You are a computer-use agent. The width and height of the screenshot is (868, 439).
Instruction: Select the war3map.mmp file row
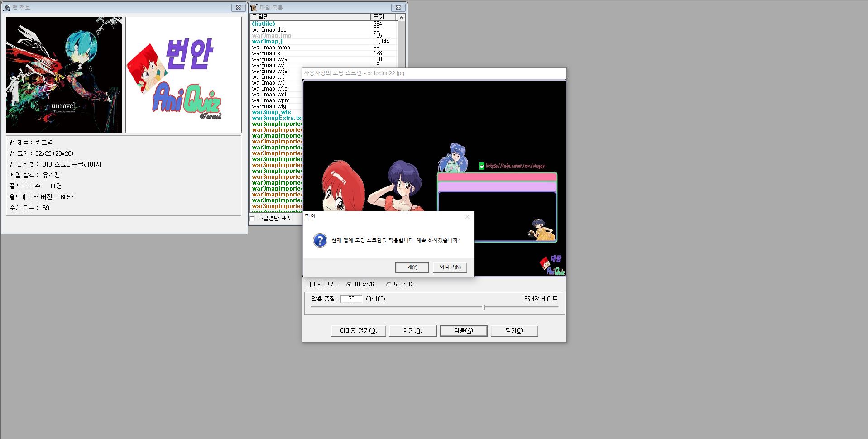pos(324,48)
